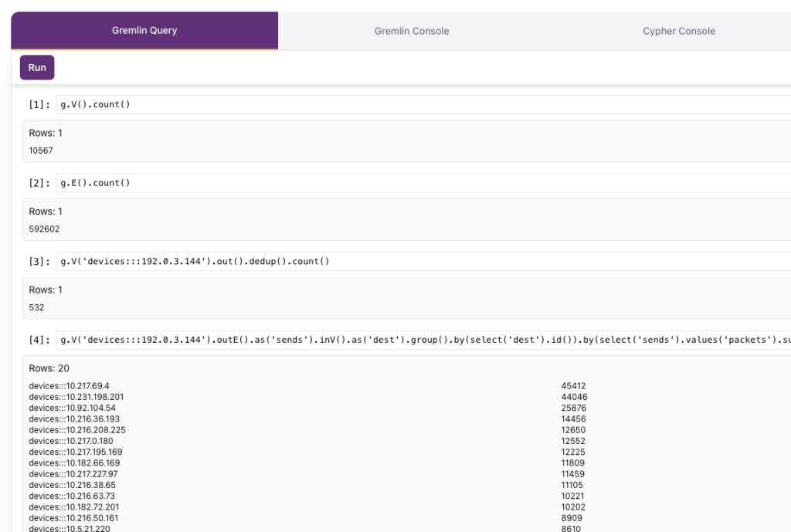
Task: Click packet value 11105
Action: click(x=572, y=485)
